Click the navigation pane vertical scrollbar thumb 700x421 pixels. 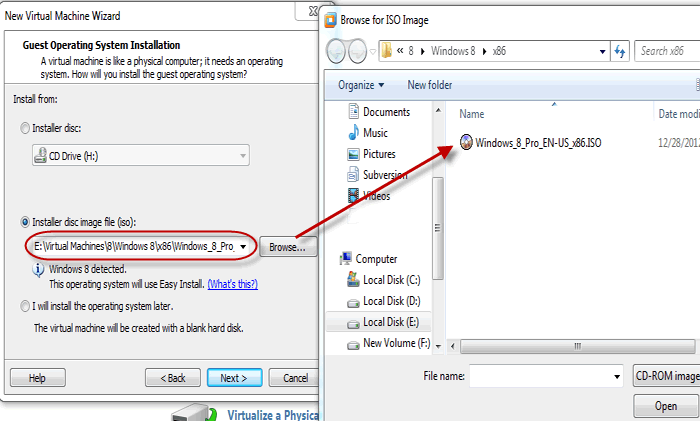(x=438, y=228)
